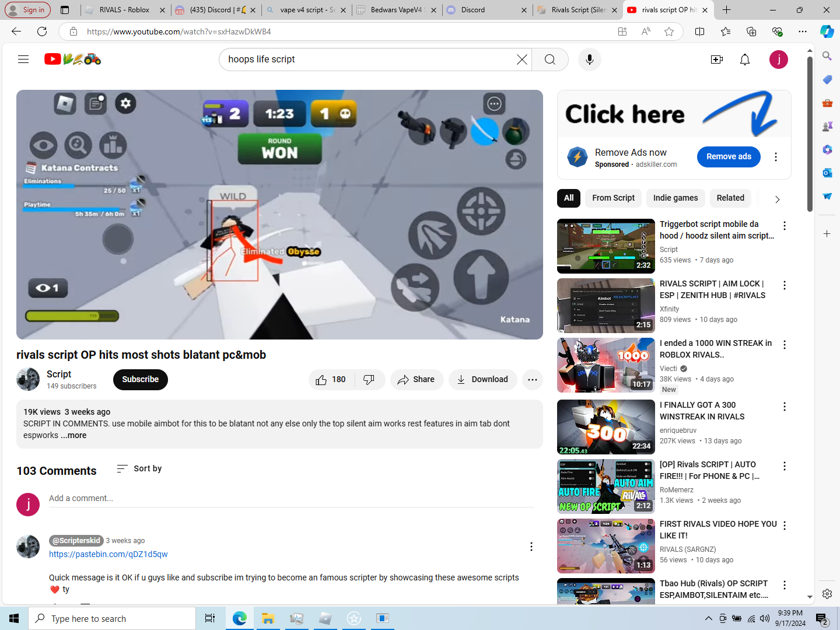Open options for 1000 WIN STREAK video
This screenshot has width=840, height=630.
(x=785, y=345)
